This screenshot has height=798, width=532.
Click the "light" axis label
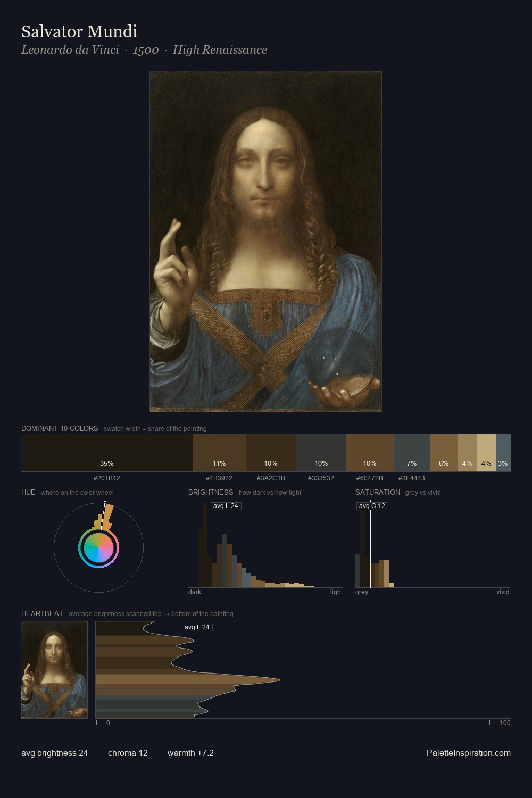(x=336, y=592)
